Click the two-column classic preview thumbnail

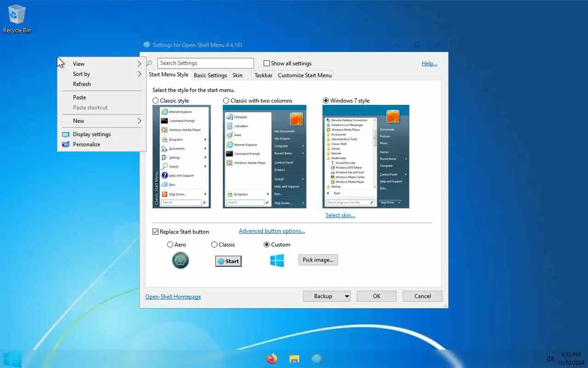[x=265, y=156]
